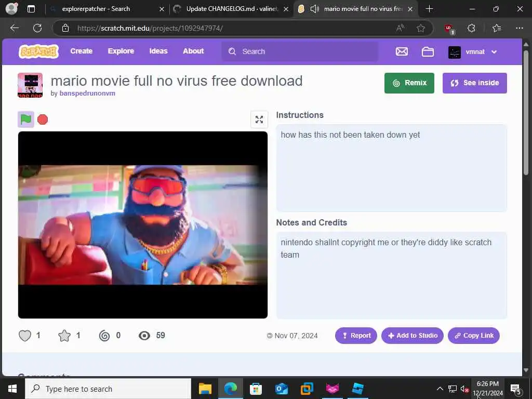
Task: Mute the mario movie tab via speaker icon
Action: click(x=314, y=9)
